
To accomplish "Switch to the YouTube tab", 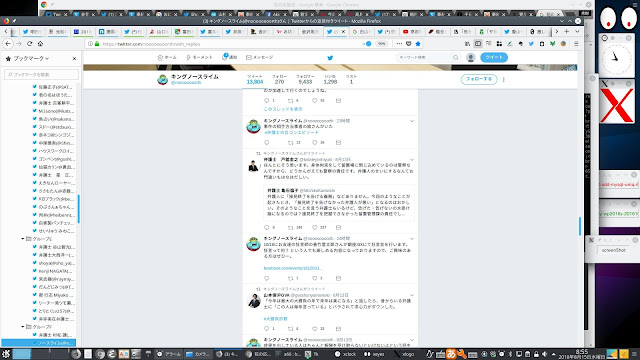I will (411, 31).
